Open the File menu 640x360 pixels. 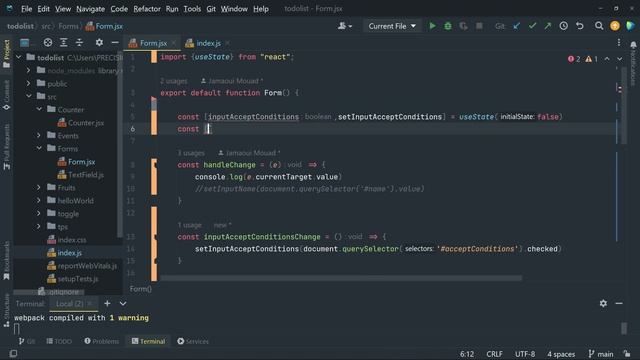(x=27, y=9)
